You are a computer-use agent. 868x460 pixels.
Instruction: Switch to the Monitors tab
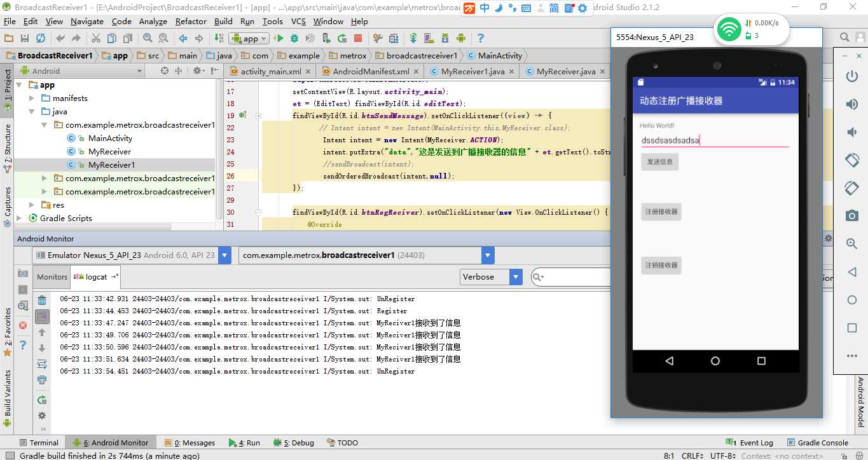point(52,276)
